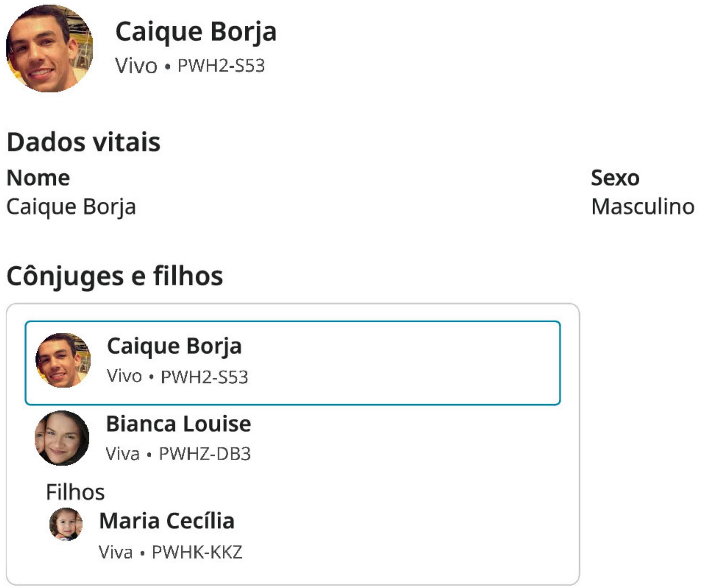Open the Maria Cecília name link

pyautogui.click(x=167, y=521)
